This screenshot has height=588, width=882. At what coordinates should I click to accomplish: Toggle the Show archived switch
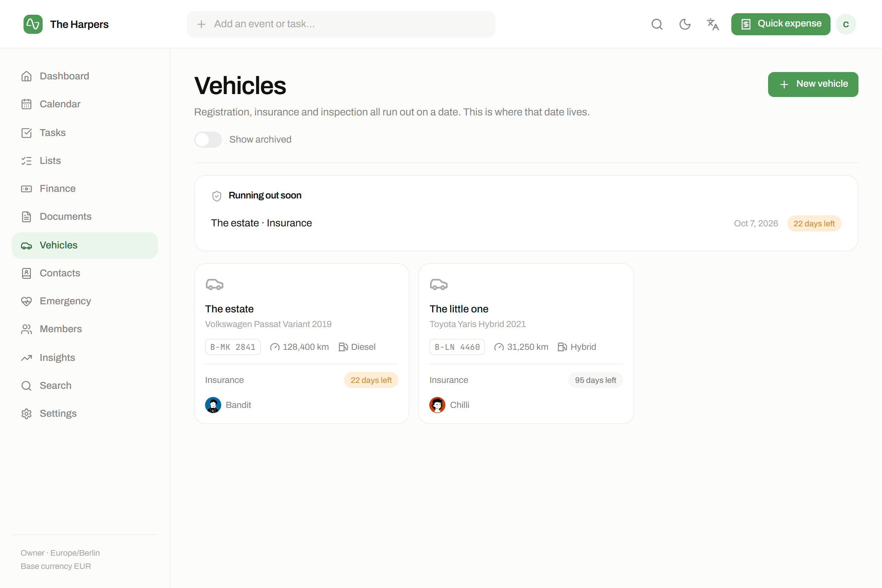(x=208, y=140)
